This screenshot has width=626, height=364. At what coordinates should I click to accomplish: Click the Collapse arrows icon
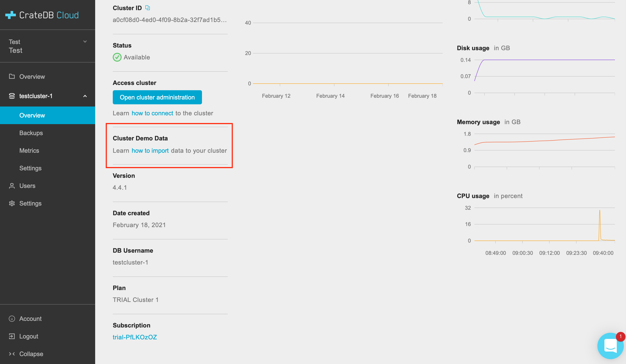(x=12, y=354)
